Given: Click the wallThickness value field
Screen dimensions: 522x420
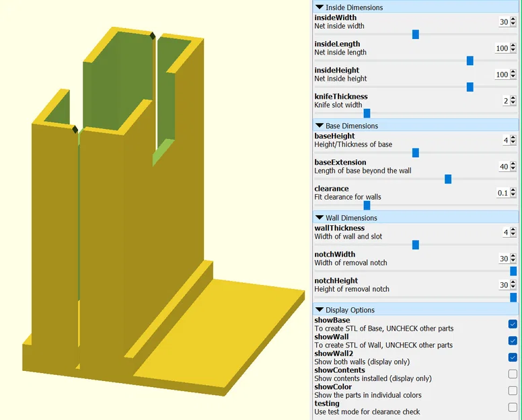Looking at the screenshot, I should tap(506, 233).
